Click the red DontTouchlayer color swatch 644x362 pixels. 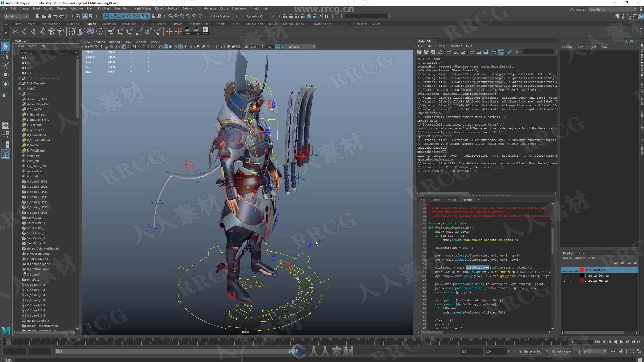point(582,270)
